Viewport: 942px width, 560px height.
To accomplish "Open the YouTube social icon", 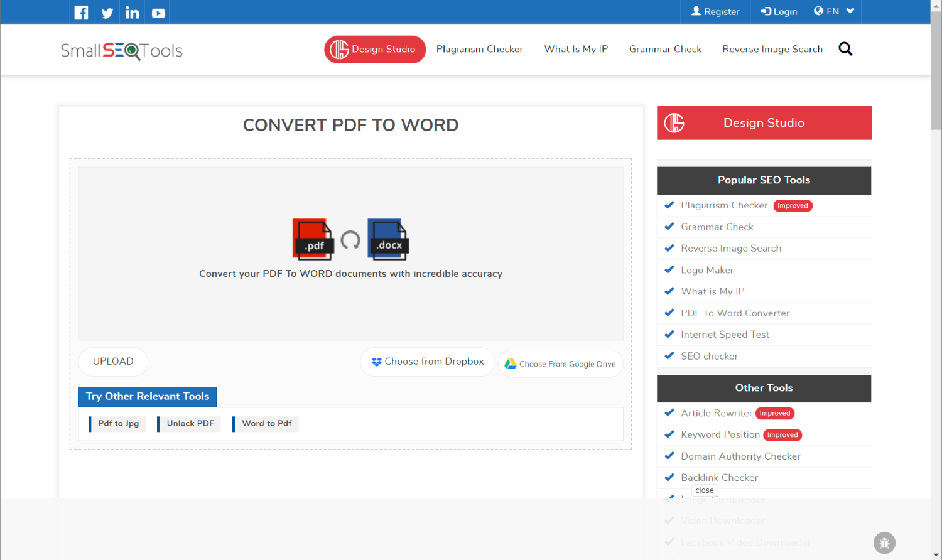I will click(158, 13).
